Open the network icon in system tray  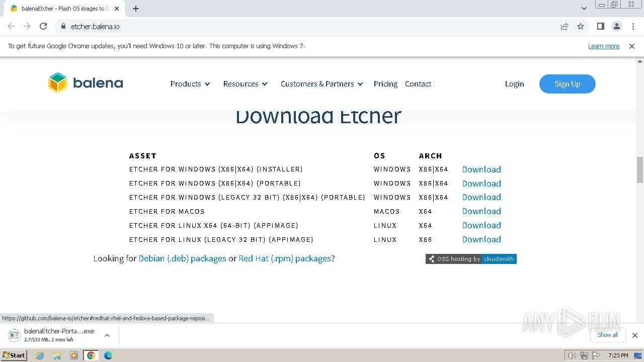coord(584,355)
